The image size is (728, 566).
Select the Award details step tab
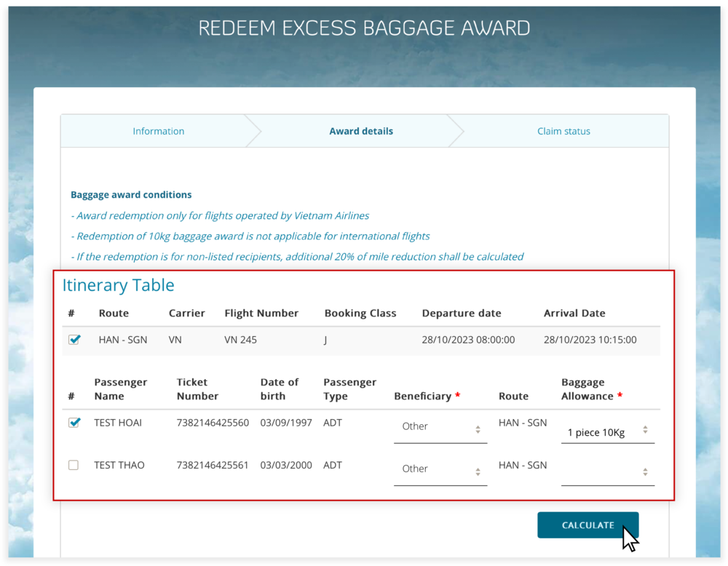point(361,132)
